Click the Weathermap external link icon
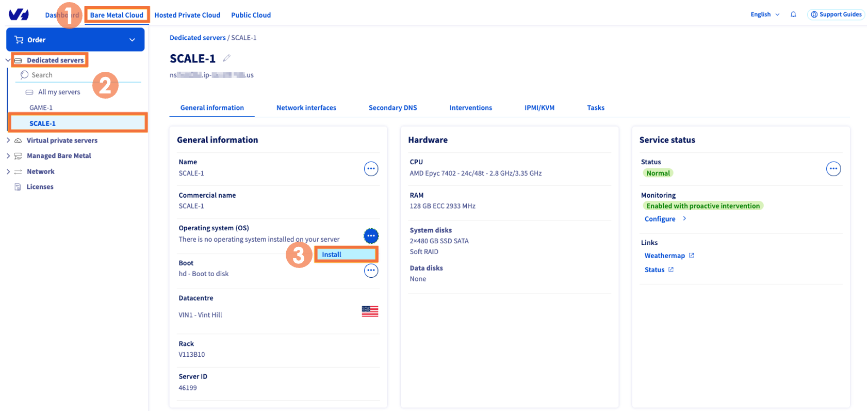The height and width of the screenshot is (411, 868). point(692,255)
